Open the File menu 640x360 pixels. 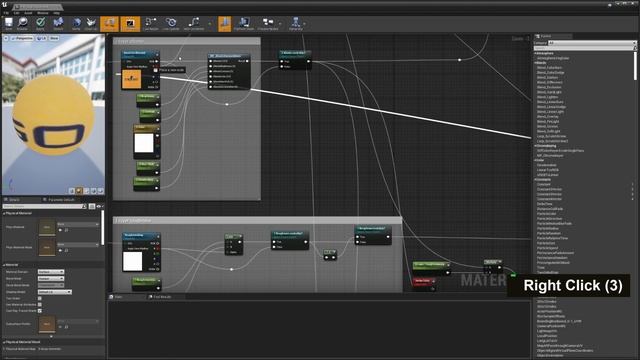(x=6, y=13)
